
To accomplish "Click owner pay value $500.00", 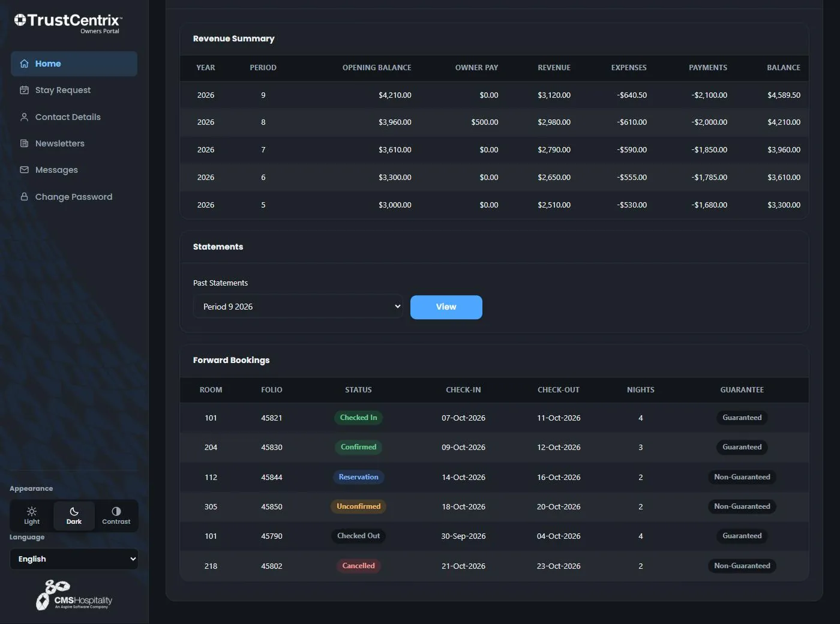I will coord(484,122).
